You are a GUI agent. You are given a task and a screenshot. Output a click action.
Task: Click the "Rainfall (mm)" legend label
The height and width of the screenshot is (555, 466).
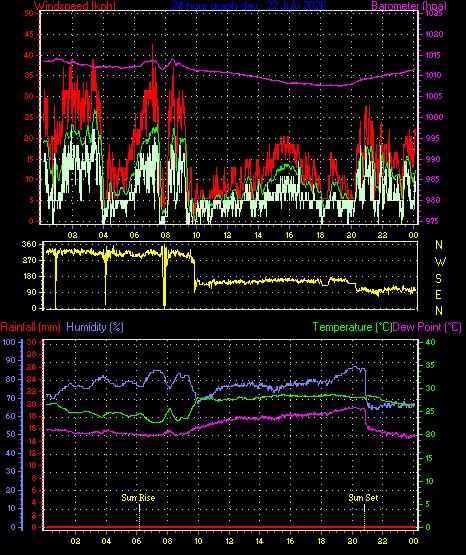(30, 327)
